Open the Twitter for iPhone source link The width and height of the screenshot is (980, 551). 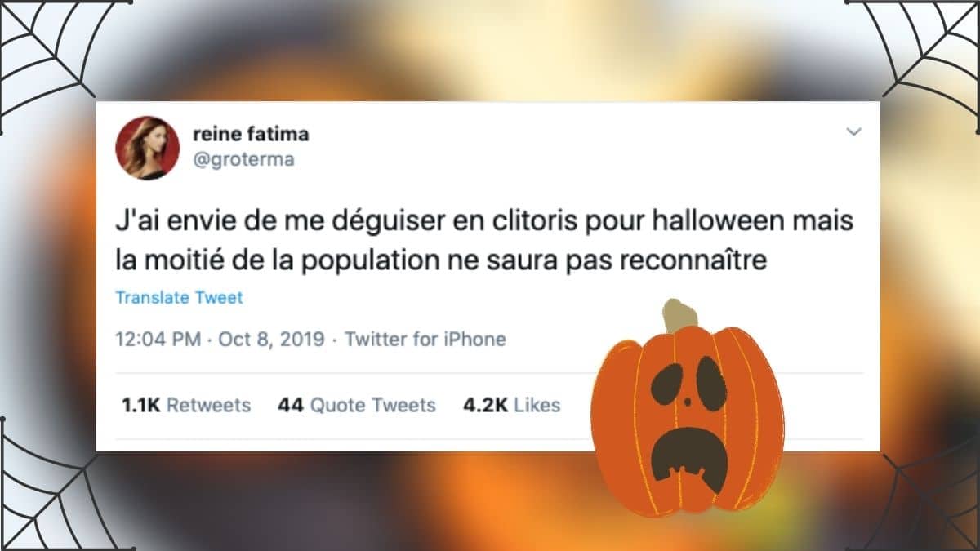[425, 339]
